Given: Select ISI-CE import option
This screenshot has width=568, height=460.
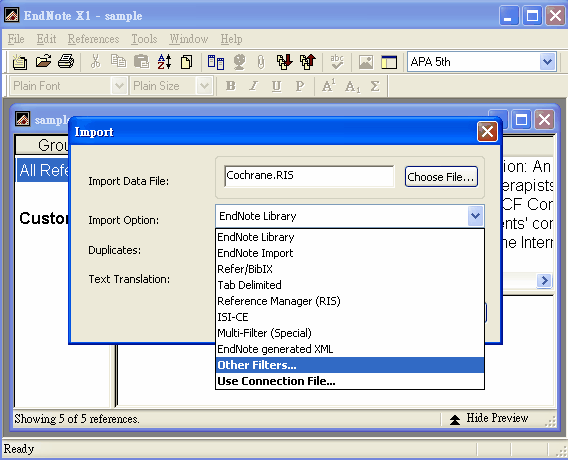Looking at the screenshot, I should click(350, 317).
